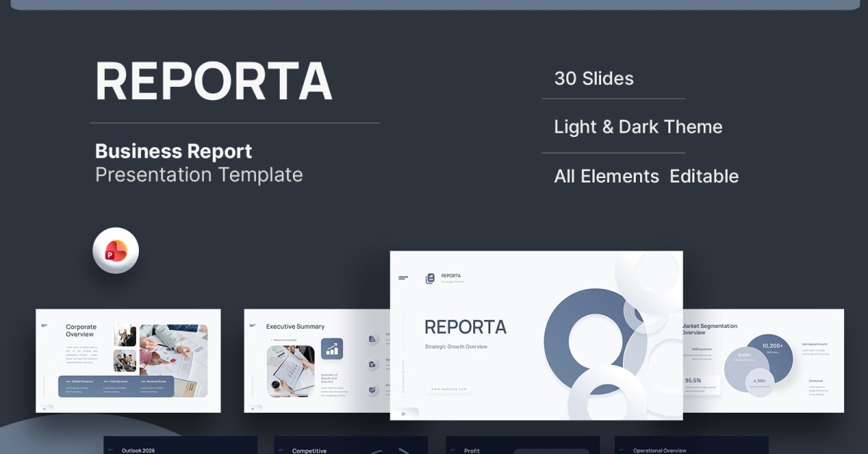Click the 'Enterprise' label on Market Segmentation slide

click(x=815, y=381)
